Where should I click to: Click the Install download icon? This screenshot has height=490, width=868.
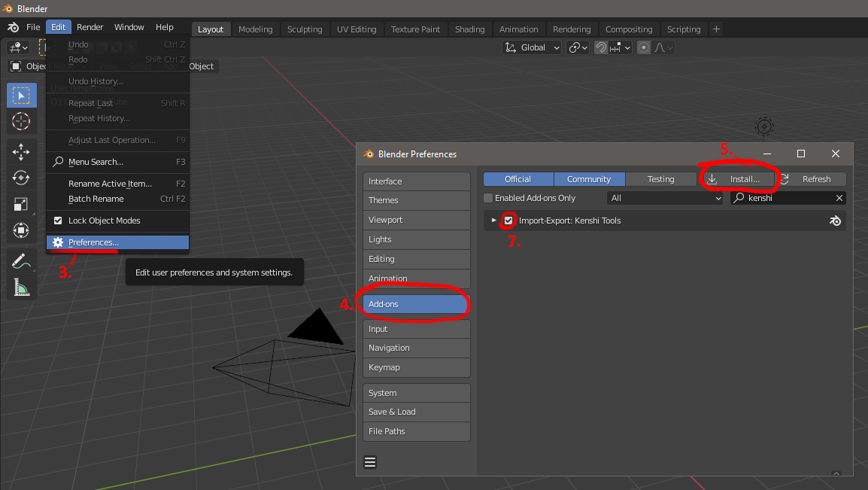(712, 179)
